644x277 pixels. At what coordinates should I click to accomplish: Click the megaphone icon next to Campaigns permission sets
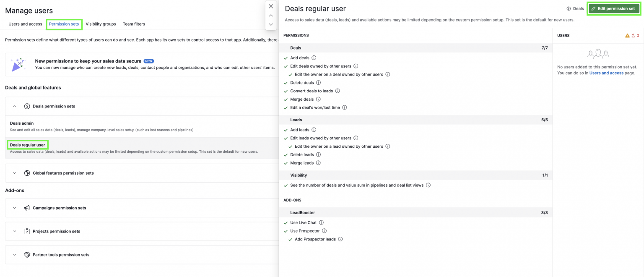tap(27, 208)
